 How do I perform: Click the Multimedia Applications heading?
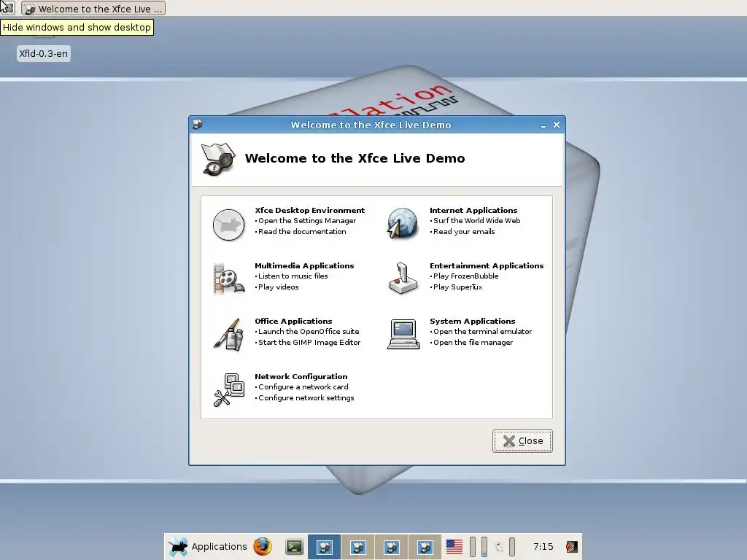pyautogui.click(x=304, y=265)
